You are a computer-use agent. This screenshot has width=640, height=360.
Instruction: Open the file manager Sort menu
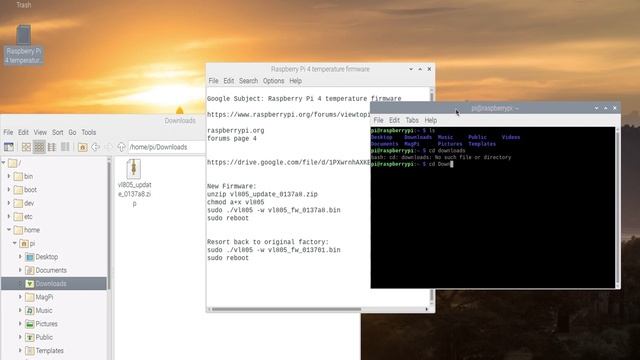tap(58, 132)
